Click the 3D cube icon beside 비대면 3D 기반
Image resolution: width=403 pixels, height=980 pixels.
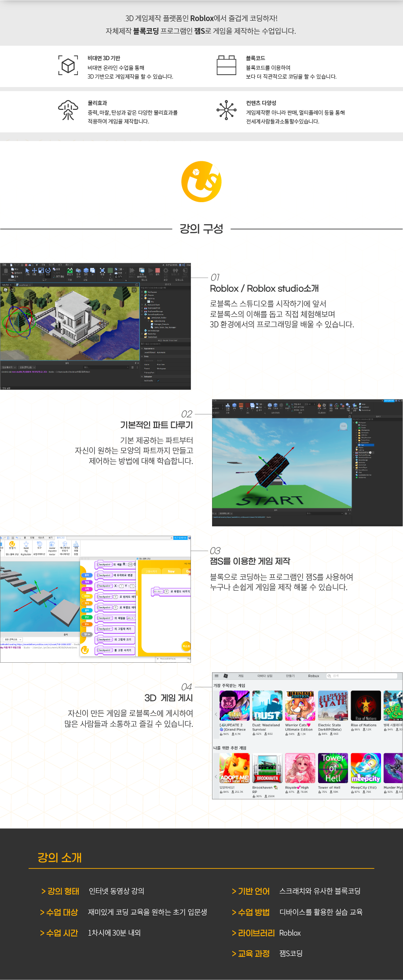[68, 66]
